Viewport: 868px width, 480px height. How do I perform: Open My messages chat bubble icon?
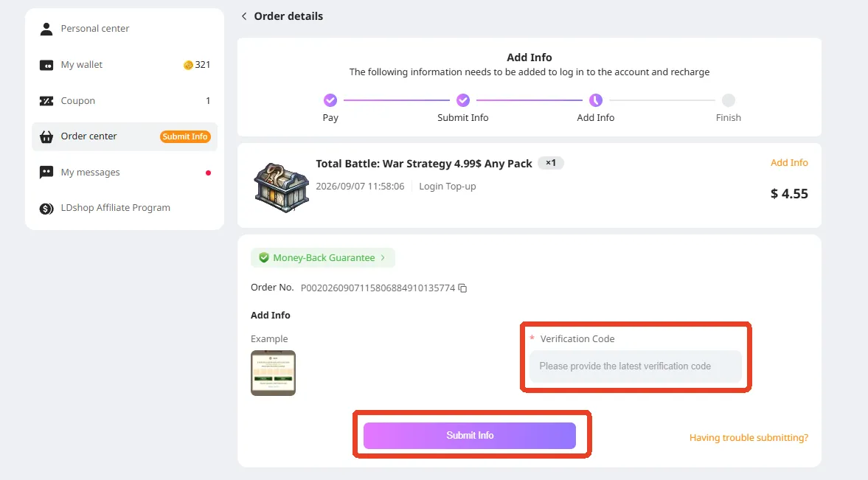click(x=46, y=173)
